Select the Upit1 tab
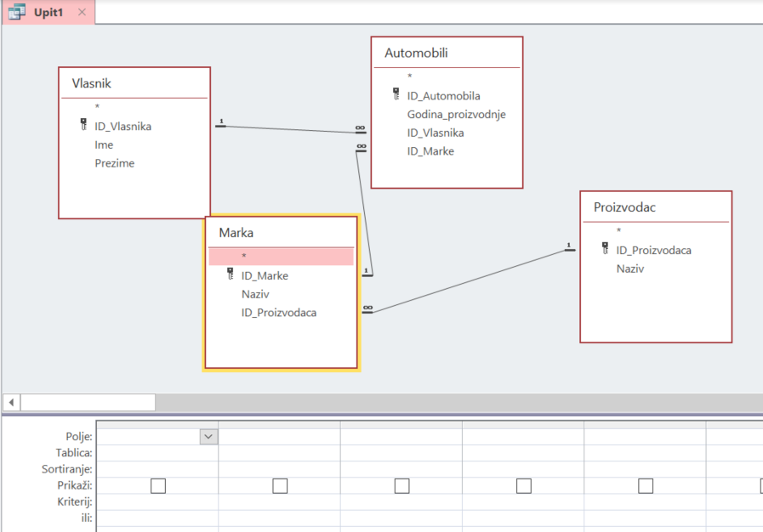Image resolution: width=763 pixels, height=532 pixels. pyautogui.click(x=49, y=12)
